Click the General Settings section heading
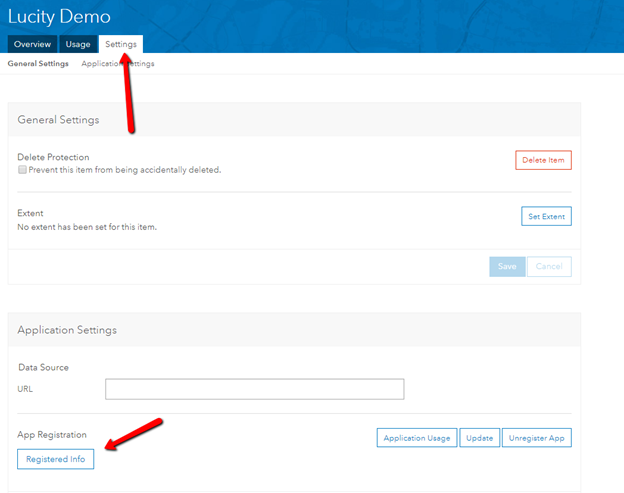 58,119
